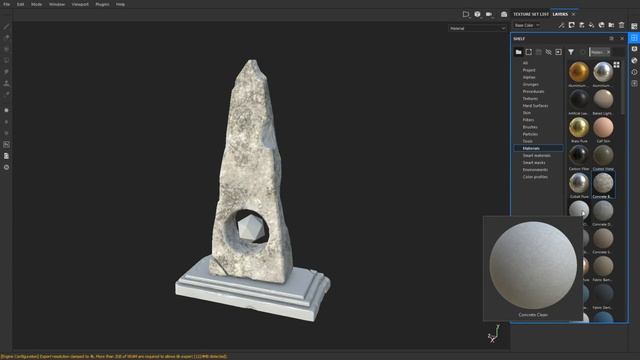Close the Layers tab
This screenshot has width=640, height=360.
tap(573, 14)
